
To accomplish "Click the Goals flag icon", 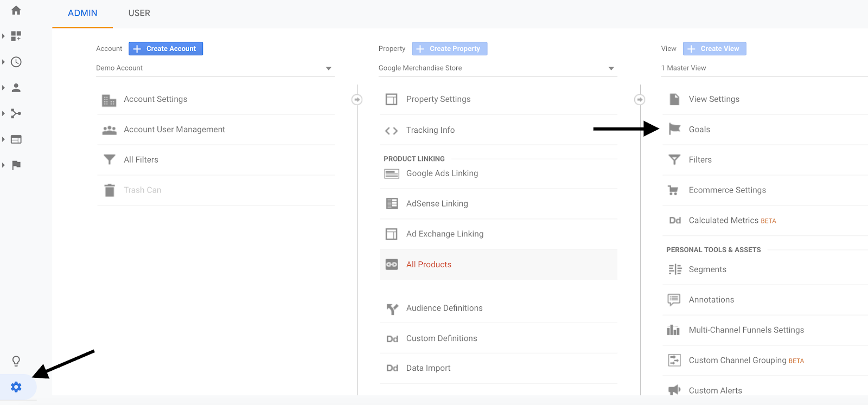I will pyautogui.click(x=674, y=129).
